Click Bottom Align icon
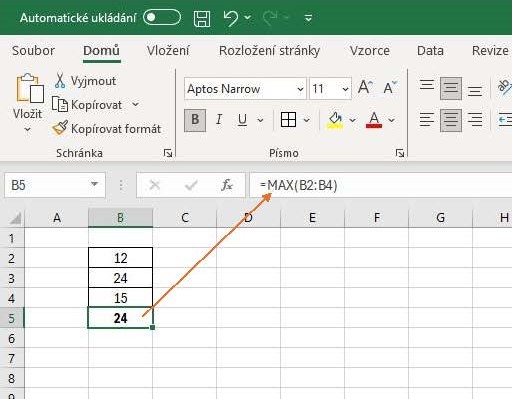The height and width of the screenshot is (399, 512). (x=475, y=91)
